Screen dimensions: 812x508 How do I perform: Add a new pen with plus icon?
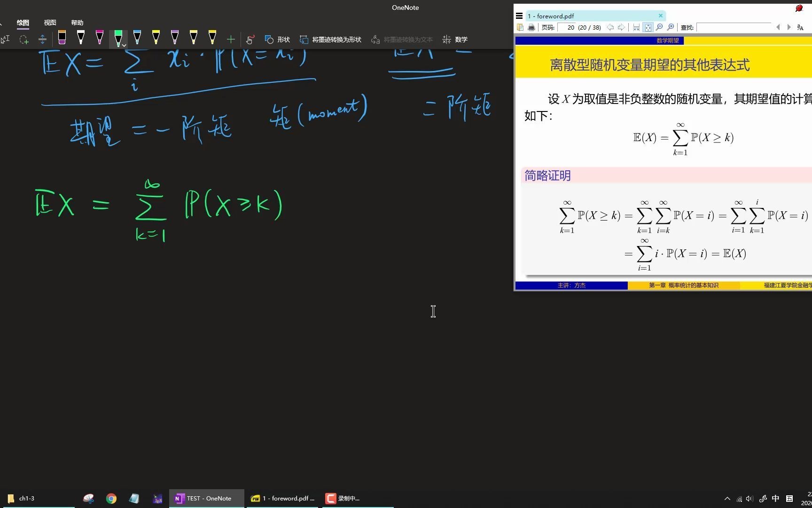(x=231, y=40)
